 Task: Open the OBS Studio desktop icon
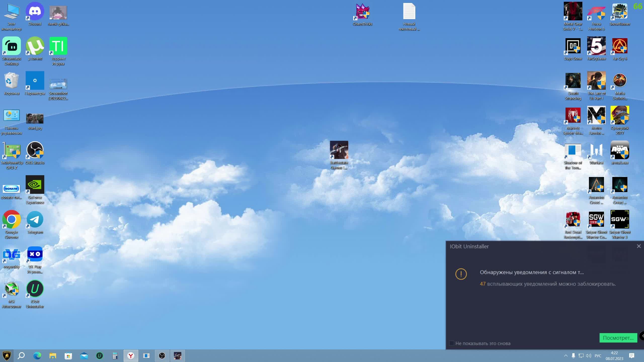(35, 150)
